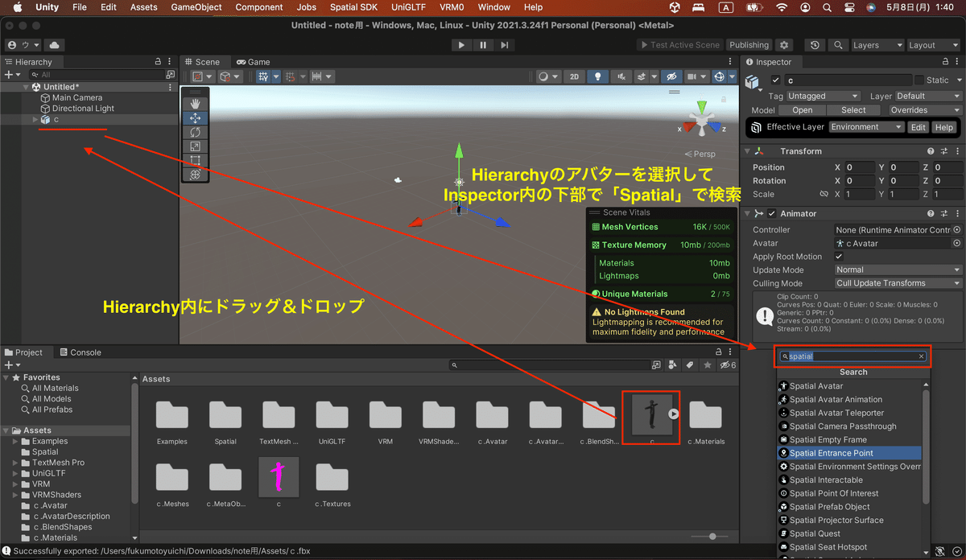Click the Pause button

click(483, 45)
